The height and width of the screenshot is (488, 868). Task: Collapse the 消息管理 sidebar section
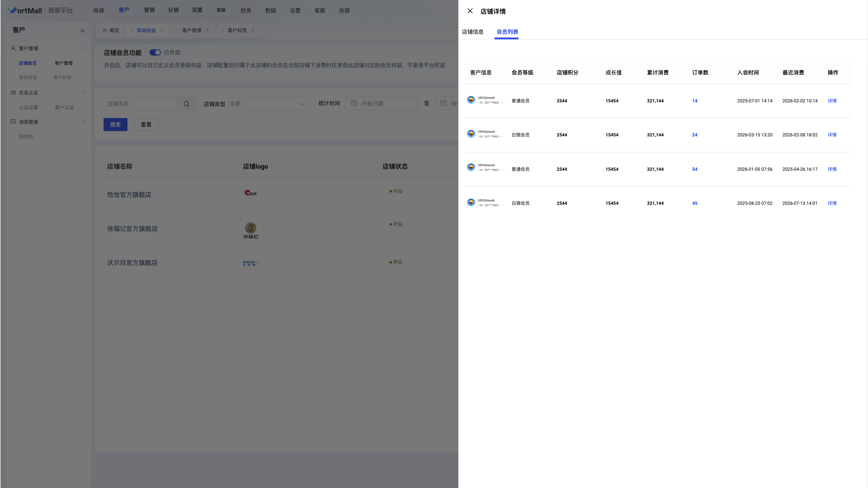84,122
